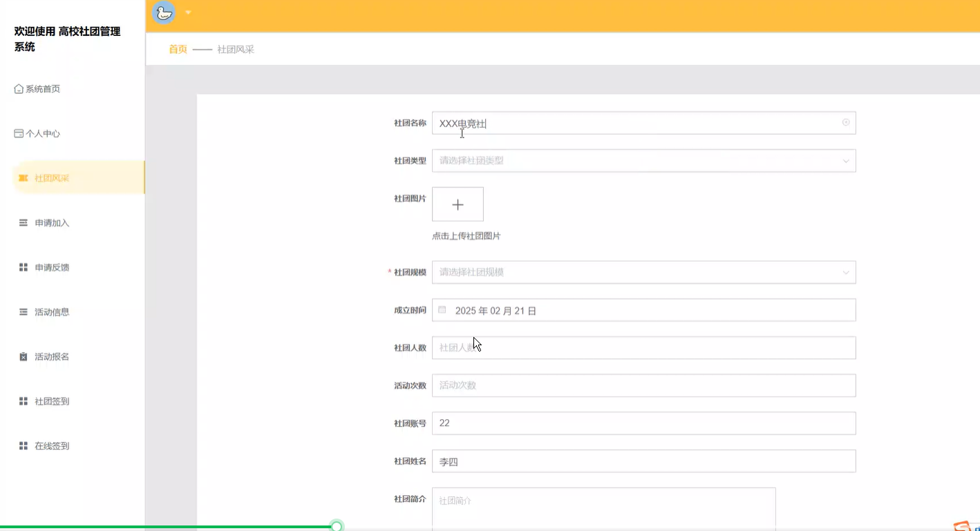
Task: Open the dropdown arrow beside the avatar
Action: (188, 13)
